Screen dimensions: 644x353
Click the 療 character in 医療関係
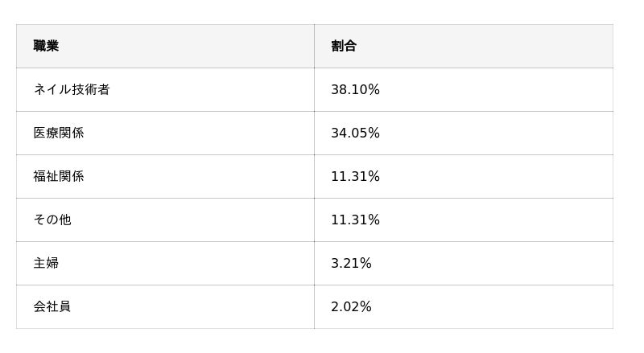(52, 133)
